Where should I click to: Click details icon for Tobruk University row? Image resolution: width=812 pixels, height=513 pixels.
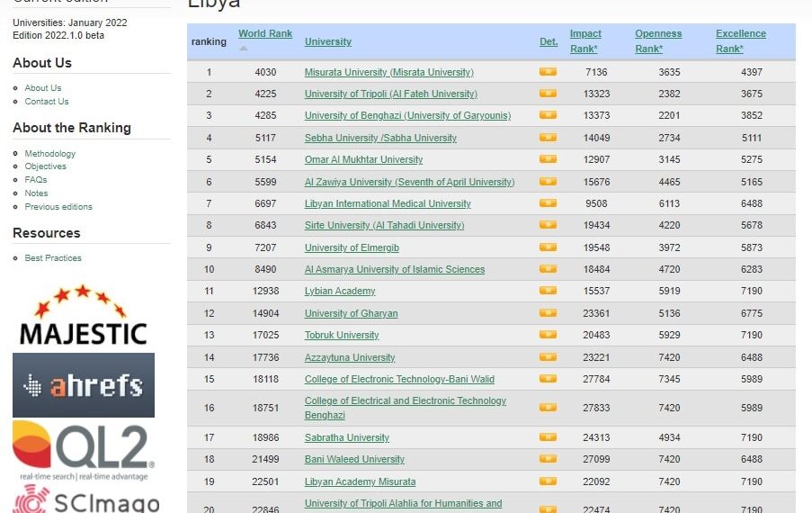(x=548, y=335)
